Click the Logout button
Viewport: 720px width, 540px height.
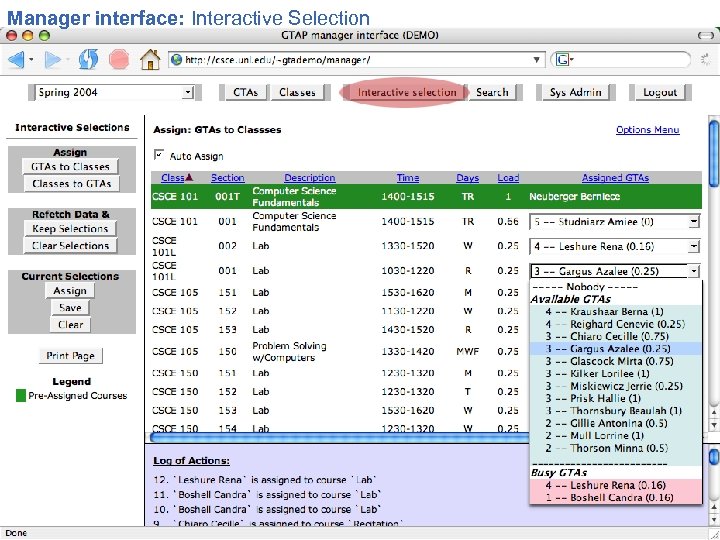click(x=660, y=92)
